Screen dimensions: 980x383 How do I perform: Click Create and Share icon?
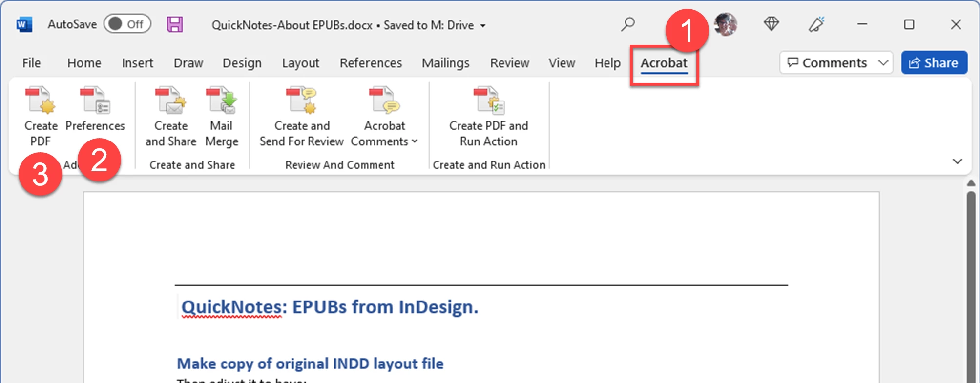point(171,117)
